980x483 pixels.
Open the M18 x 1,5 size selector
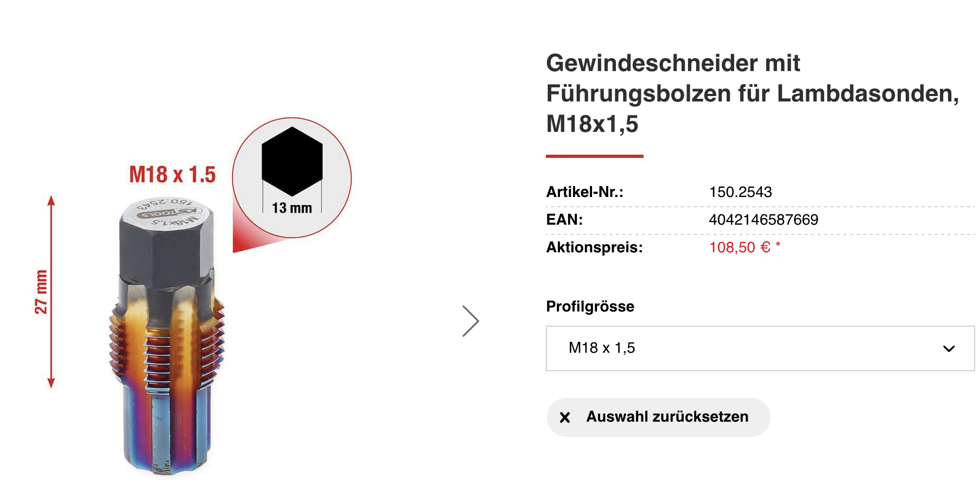click(760, 348)
